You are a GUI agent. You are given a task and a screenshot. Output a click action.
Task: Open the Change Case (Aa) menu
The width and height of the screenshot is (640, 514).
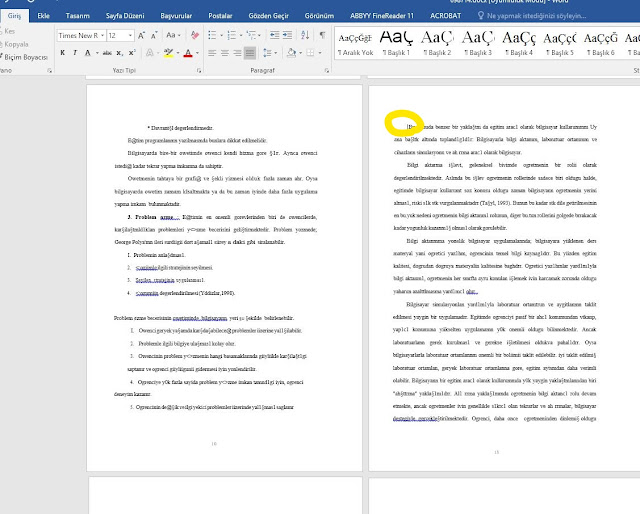tap(173, 36)
